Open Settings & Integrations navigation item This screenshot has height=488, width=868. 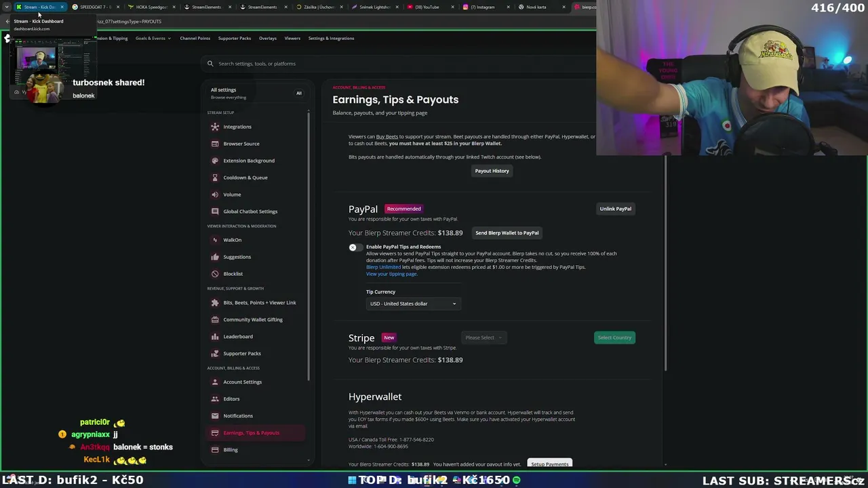tap(331, 38)
